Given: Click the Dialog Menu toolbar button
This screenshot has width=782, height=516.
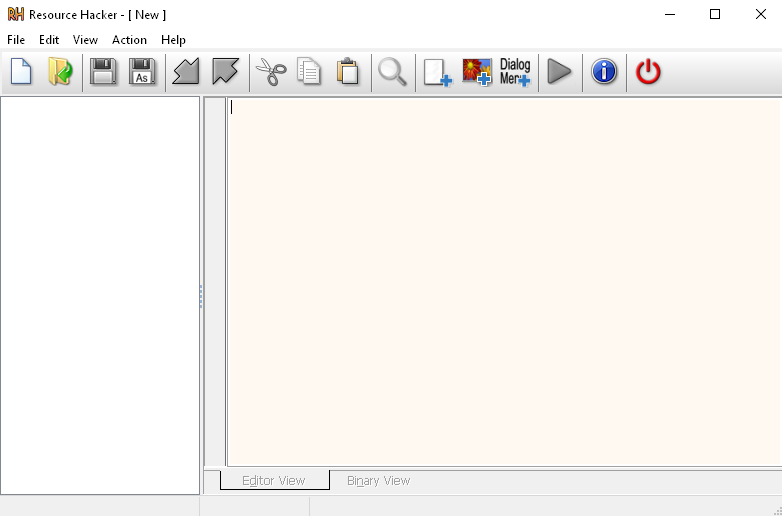Looking at the screenshot, I should click(515, 72).
